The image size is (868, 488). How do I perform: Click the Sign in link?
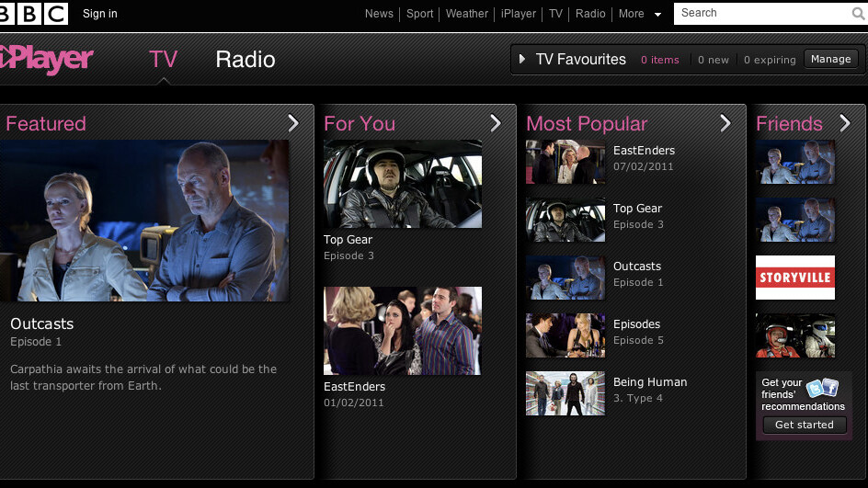point(100,14)
